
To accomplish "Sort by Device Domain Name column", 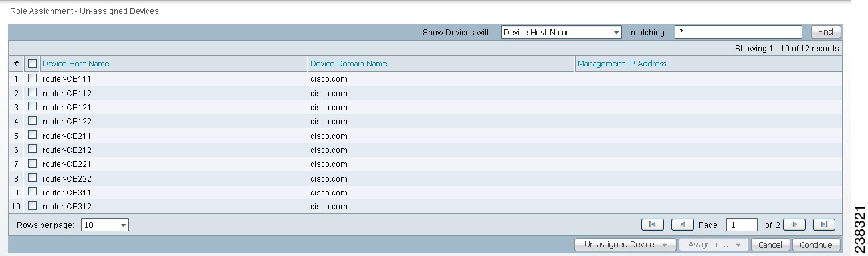I will coord(348,64).
